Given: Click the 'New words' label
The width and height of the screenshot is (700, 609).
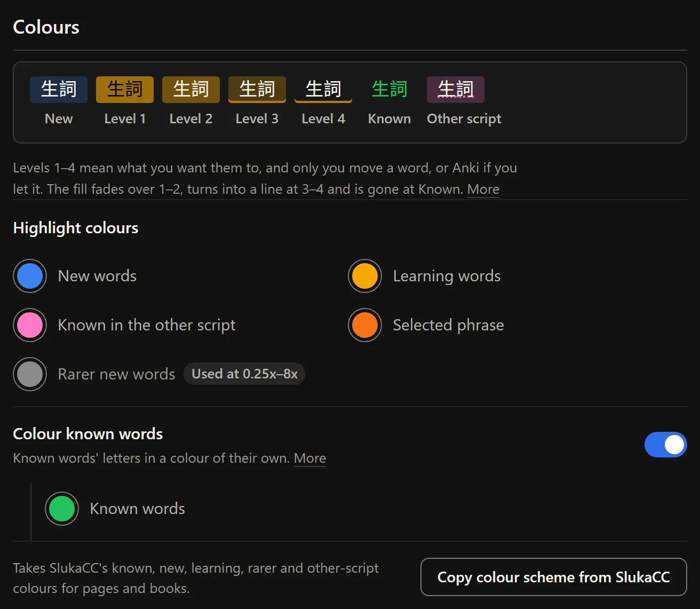Looking at the screenshot, I should (97, 276).
